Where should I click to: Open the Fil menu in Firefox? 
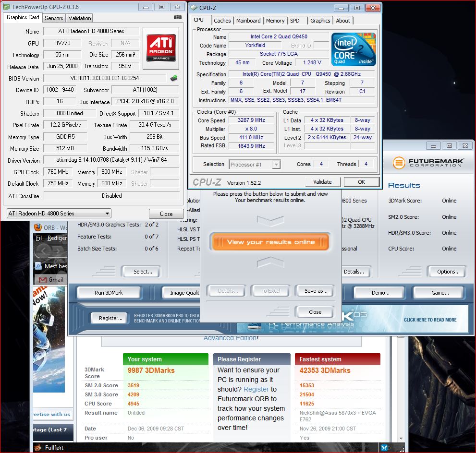coord(38,238)
